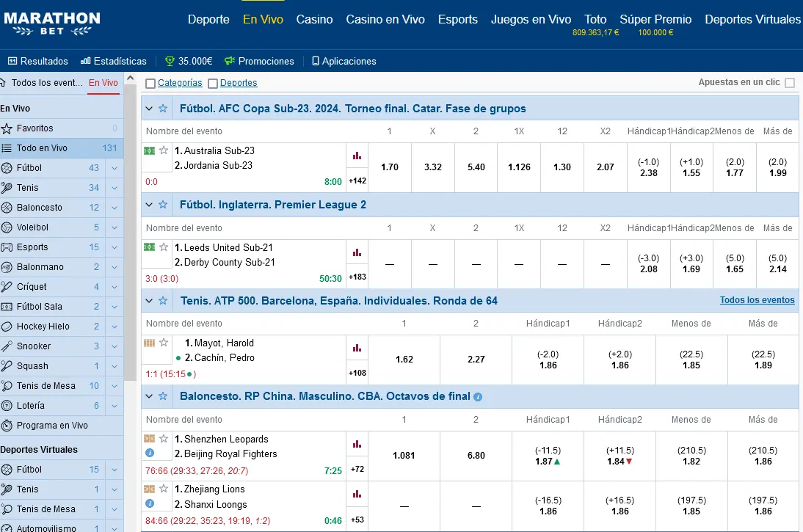Open Resultados page
This screenshot has height=532, width=803.
38,61
